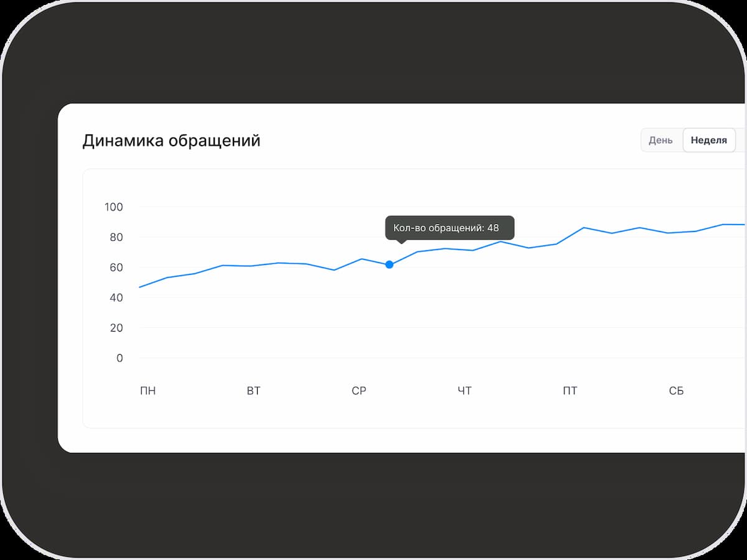Image resolution: width=747 pixels, height=560 pixels.
Task: Select the ПН axis label
Action: point(148,390)
